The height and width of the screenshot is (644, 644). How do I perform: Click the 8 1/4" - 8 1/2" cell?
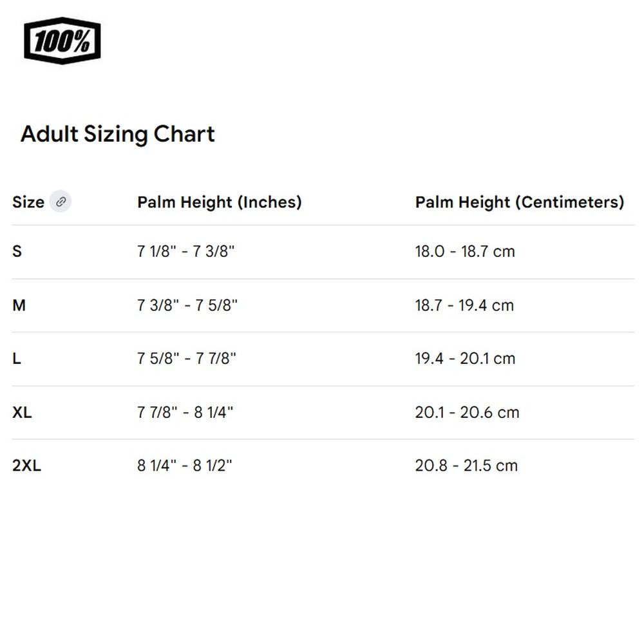tap(184, 466)
